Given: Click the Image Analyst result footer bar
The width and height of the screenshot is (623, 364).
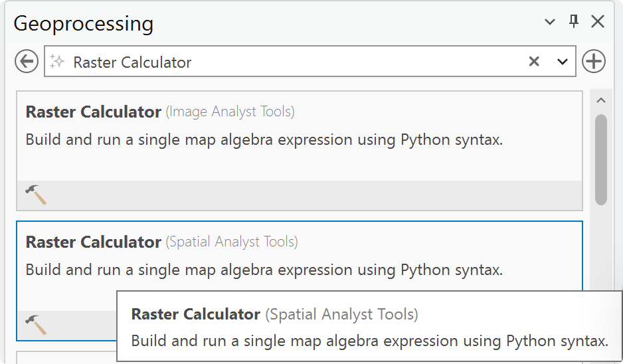Looking at the screenshot, I should tap(300, 195).
